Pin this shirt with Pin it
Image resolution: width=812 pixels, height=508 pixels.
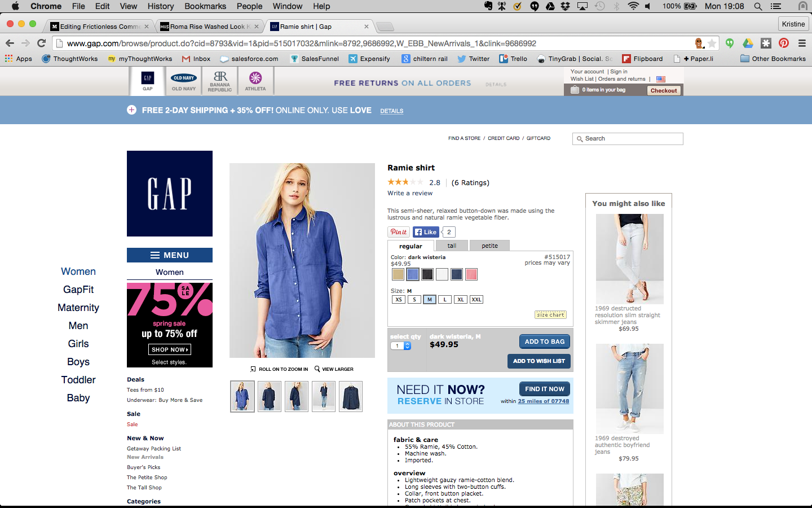click(399, 232)
